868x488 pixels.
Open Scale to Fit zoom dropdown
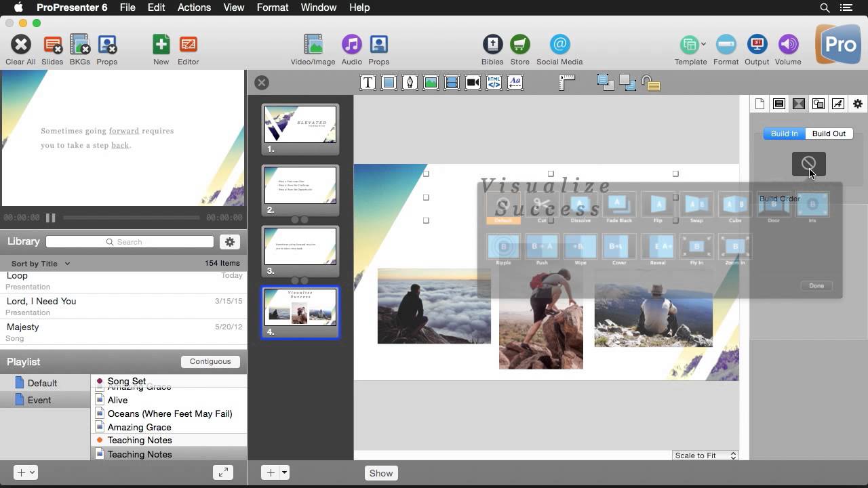click(705, 455)
